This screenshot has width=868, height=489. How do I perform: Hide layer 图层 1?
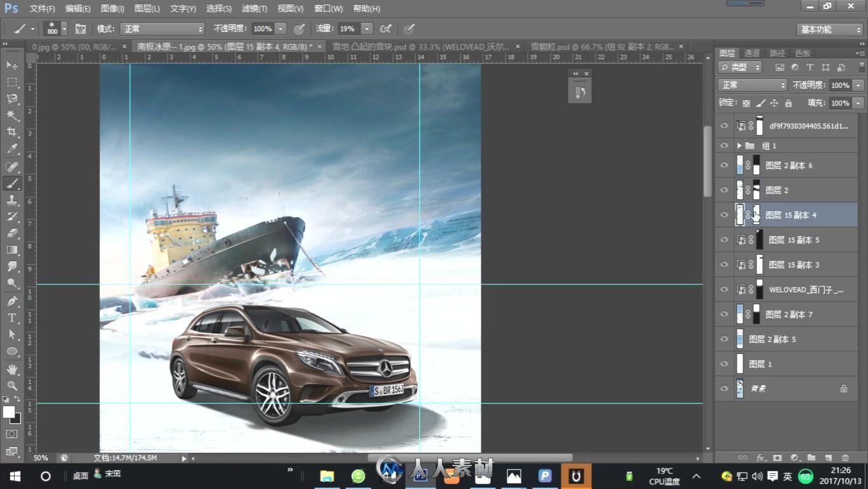[724, 364]
